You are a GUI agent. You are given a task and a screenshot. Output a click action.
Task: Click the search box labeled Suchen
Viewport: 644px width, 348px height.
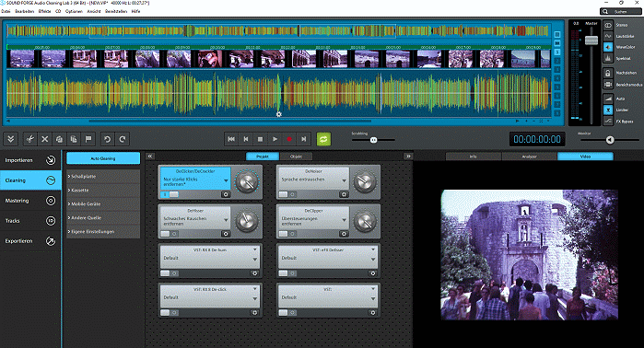[620, 11]
